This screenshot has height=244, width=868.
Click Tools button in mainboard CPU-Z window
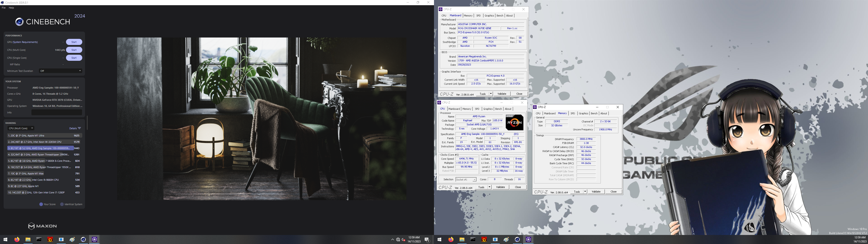(483, 94)
